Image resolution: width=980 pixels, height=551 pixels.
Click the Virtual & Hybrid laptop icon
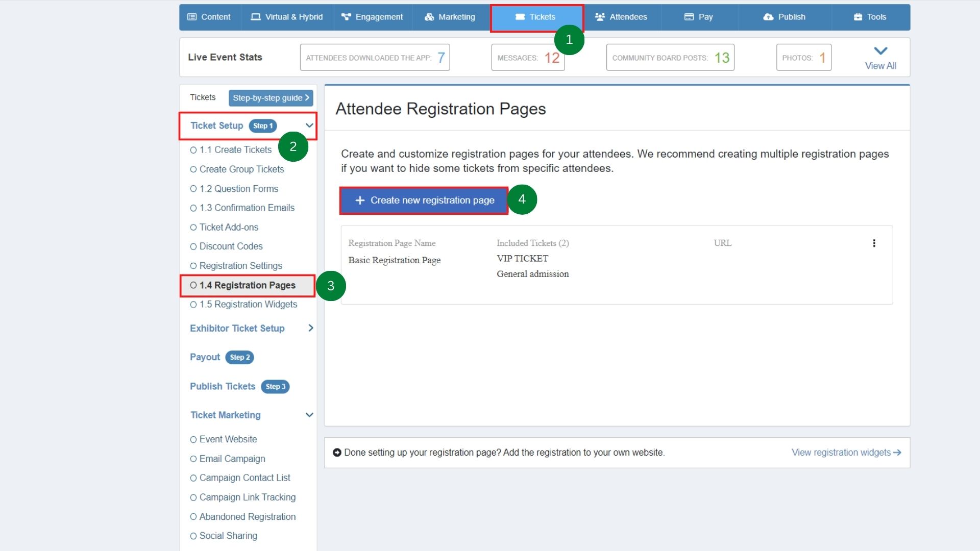click(256, 16)
